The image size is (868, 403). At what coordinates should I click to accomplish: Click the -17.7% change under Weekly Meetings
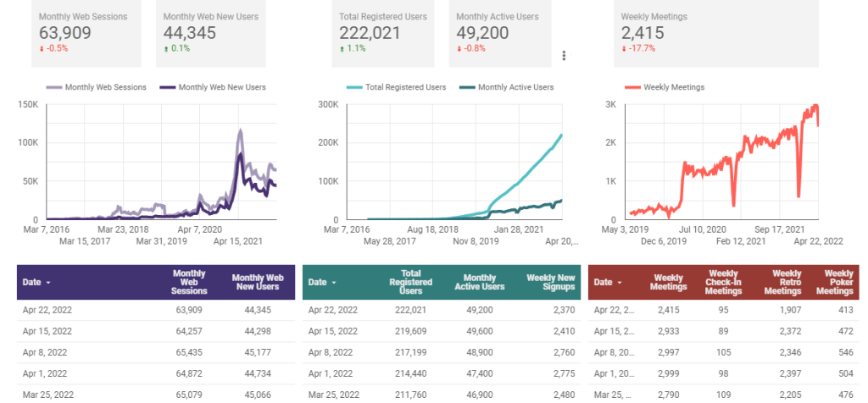point(638,48)
